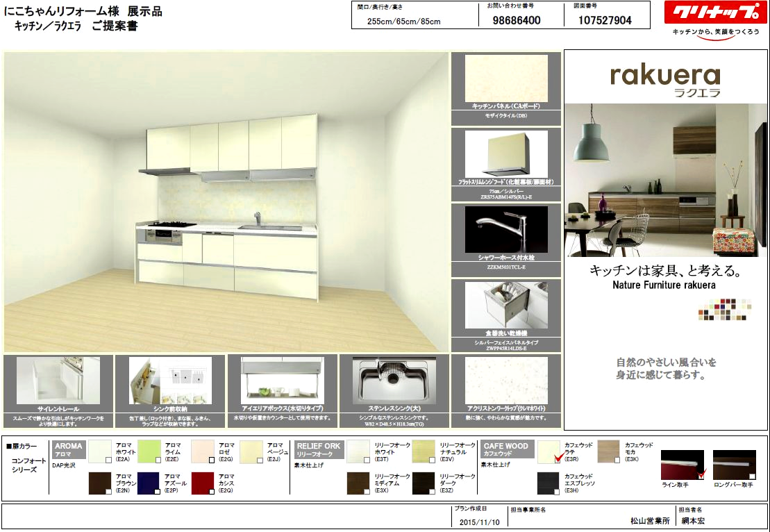Click the dimensions 255cm/65cm/85cm
The image size is (770, 532).
click(x=403, y=21)
